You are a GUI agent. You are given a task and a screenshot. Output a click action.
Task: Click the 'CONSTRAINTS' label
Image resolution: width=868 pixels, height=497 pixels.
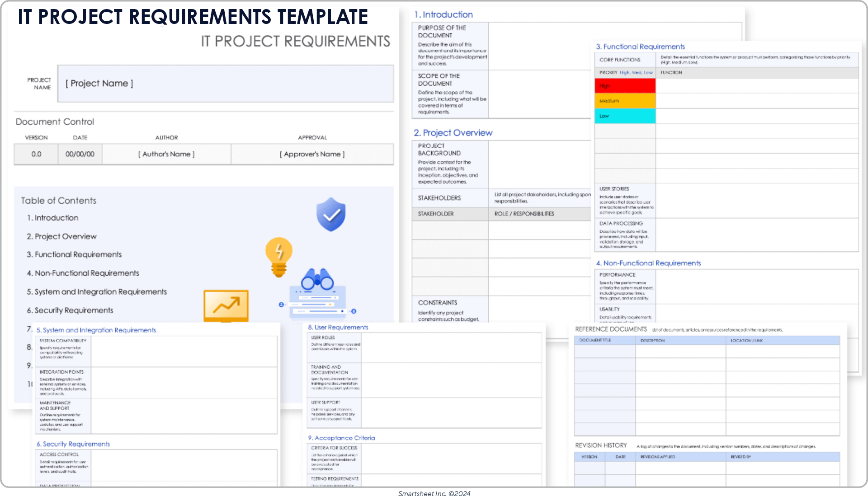click(438, 303)
